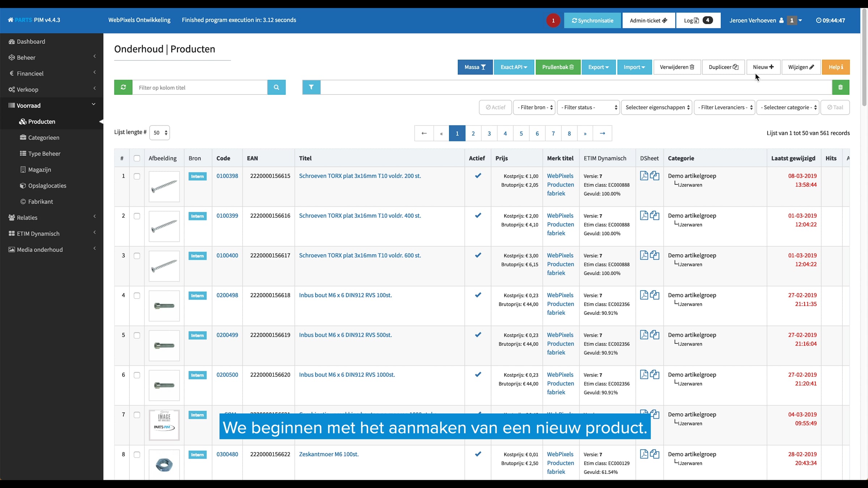Click the blue search magnifier icon
Image resolution: width=868 pixels, height=488 pixels.
click(276, 87)
